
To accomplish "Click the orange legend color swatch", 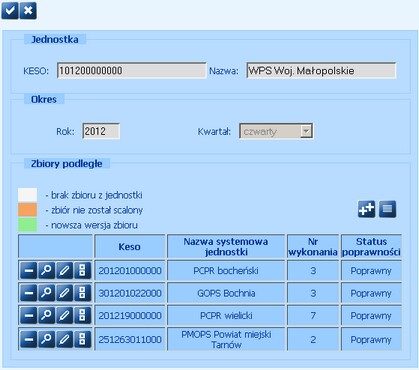I will click(x=27, y=210).
